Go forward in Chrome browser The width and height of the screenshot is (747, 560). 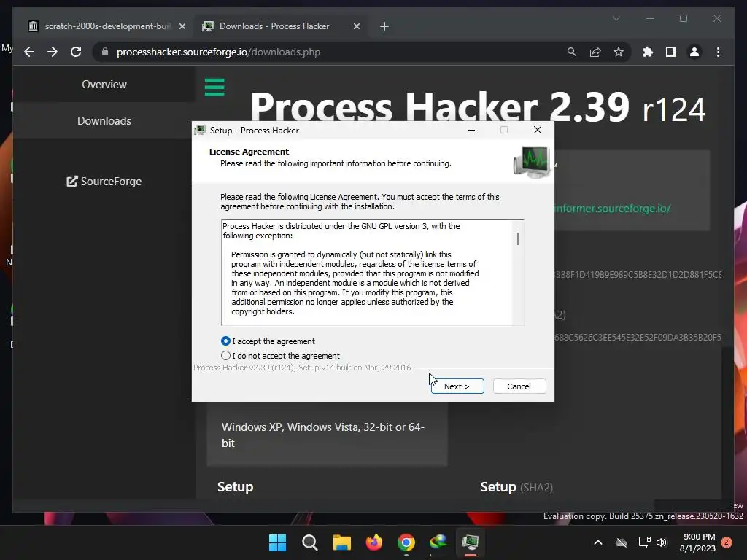pyautogui.click(x=53, y=52)
